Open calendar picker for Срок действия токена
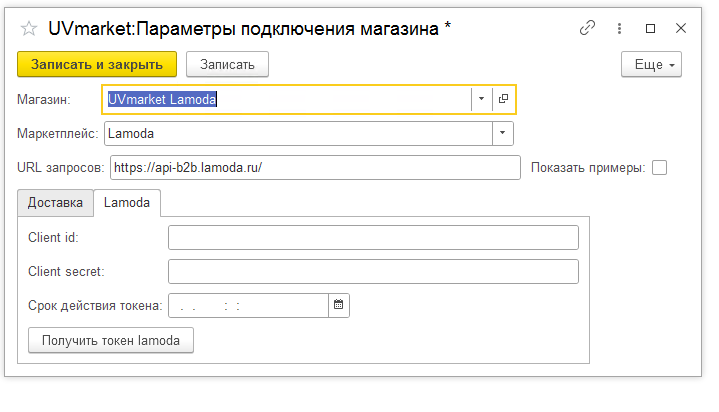Image resolution: width=719 pixels, height=412 pixels. [x=339, y=305]
